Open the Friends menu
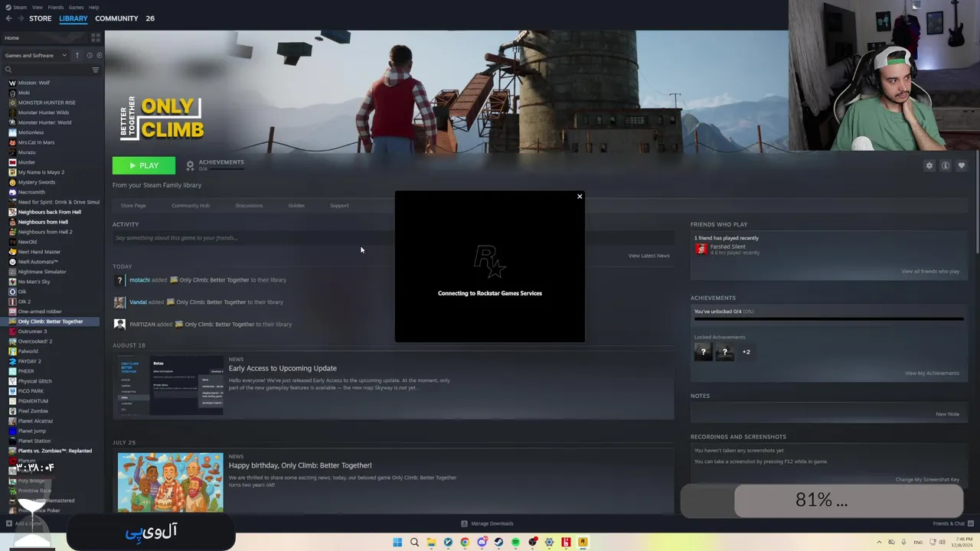The height and width of the screenshot is (551, 980). (x=56, y=7)
